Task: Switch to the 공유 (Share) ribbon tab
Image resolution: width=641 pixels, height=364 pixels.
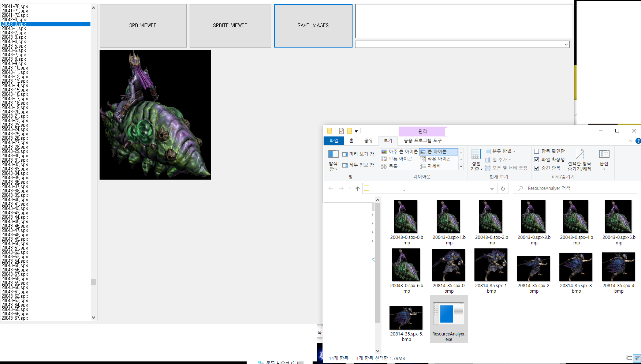Action: click(368, 140)
